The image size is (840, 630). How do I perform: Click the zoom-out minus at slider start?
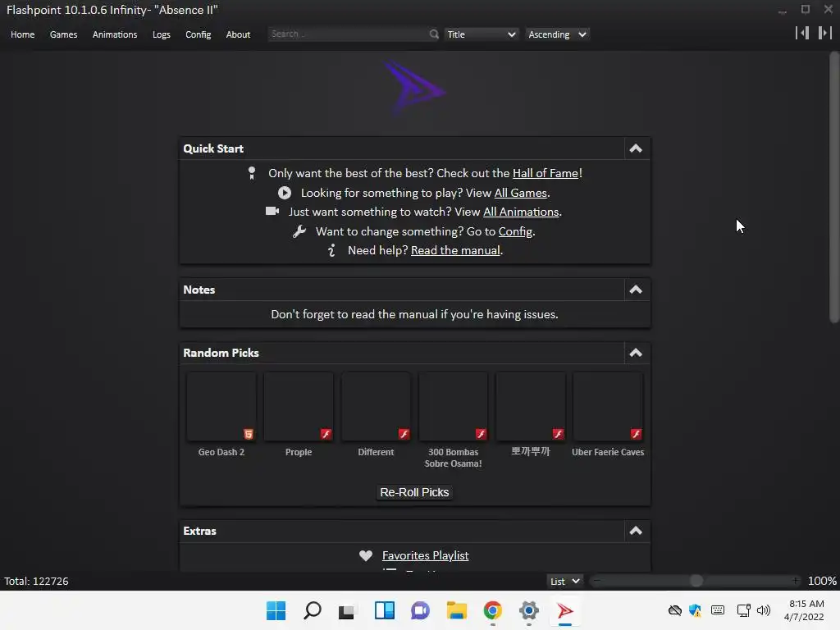click(596, 581)
